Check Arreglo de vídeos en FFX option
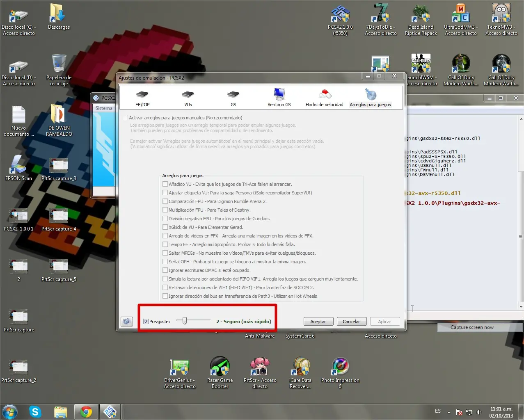This screenshot has width=524, height=420. pyautogui.click(x=165, y=236)
